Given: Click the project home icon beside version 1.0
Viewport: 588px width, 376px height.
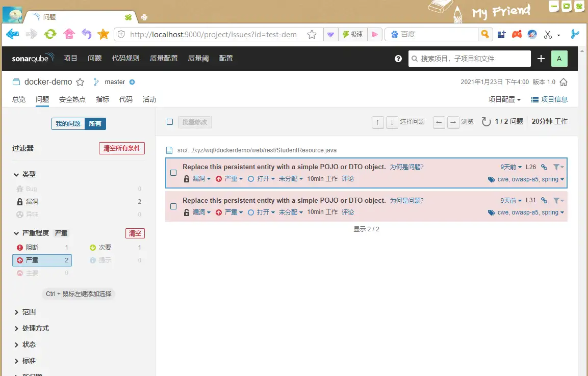Looking at the screenshot, I should [564, 82].
